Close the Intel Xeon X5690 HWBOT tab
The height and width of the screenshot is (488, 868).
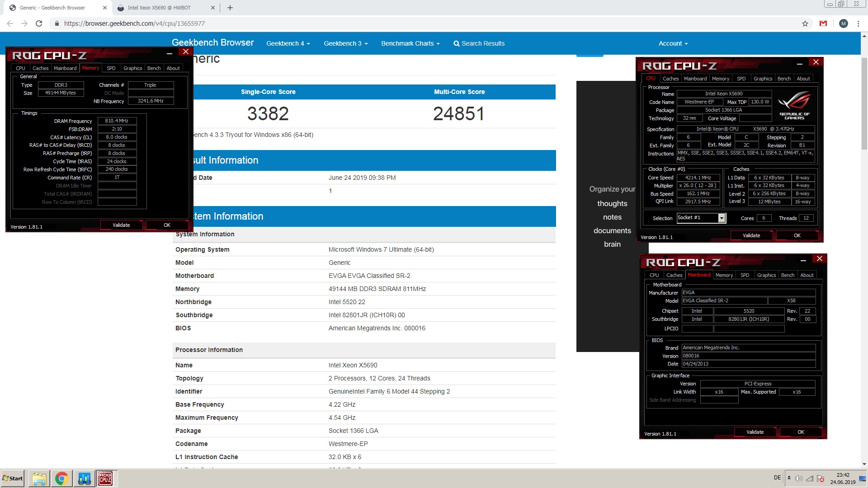(213, 8)
